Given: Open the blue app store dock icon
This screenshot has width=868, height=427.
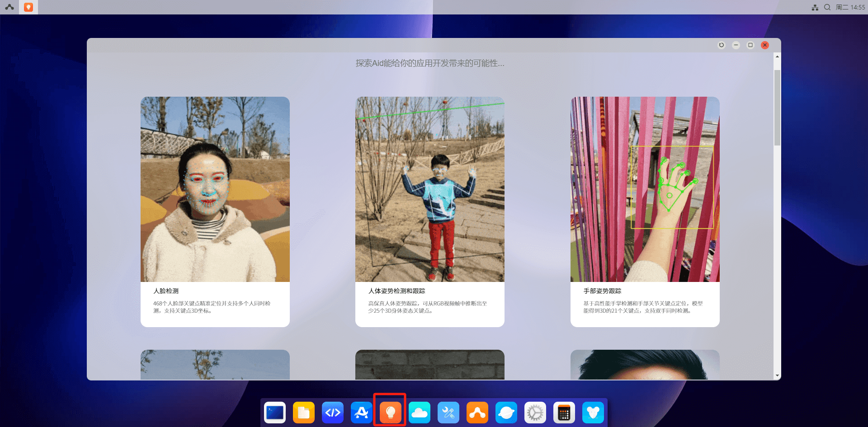Looking at the screenshot, I should pos(362,413).
